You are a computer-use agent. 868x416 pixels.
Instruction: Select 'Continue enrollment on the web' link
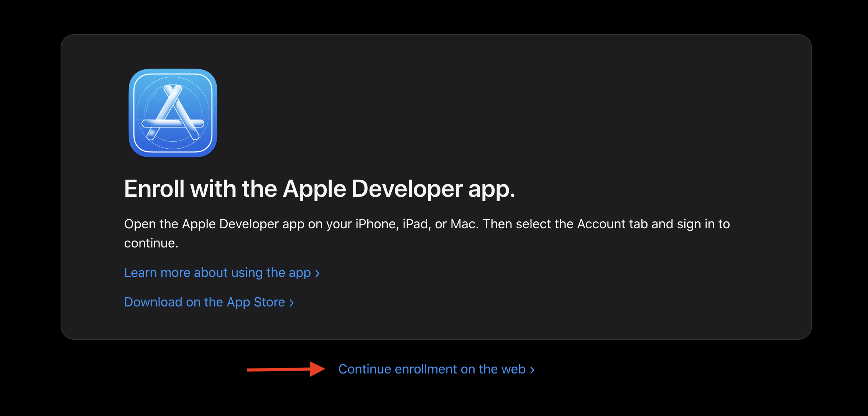click(436, 369)
